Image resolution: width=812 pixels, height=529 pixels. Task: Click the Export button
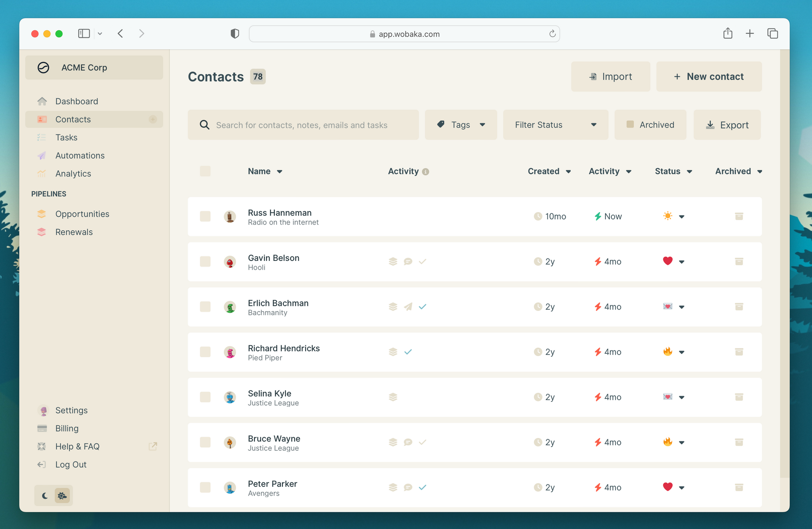[727, 125]
